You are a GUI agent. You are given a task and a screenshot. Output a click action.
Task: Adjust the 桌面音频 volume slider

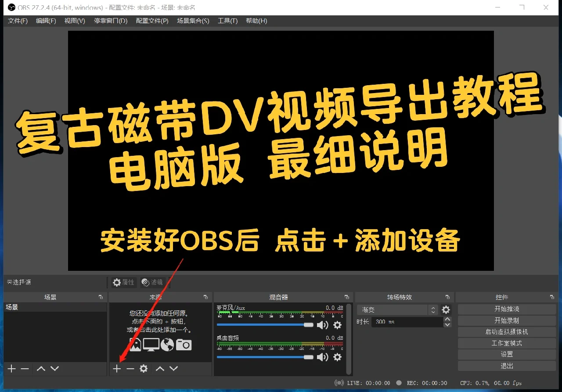point(265,357)
